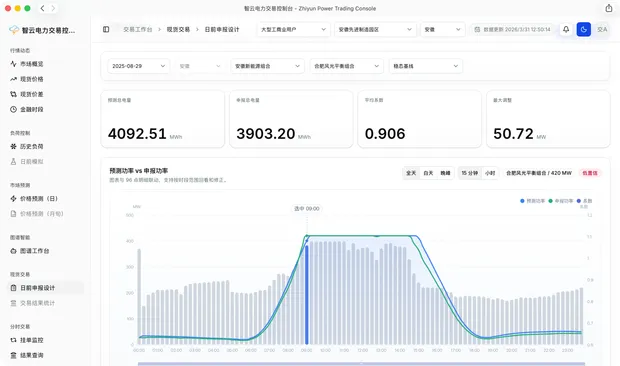Click the 预测功率 vs 申报功率 chart title
The width and height of the screenshot is (620, 366).
[x=138, y=171]
